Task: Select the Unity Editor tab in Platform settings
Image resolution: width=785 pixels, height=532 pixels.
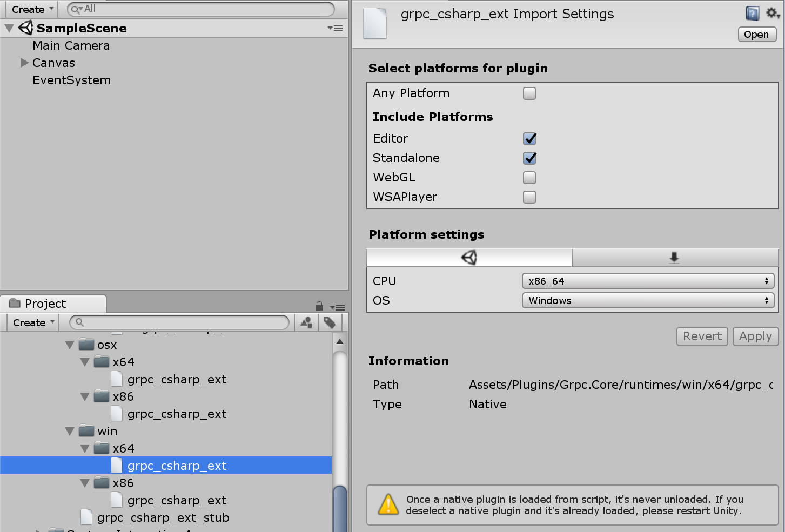Action: tap(469, 258)
